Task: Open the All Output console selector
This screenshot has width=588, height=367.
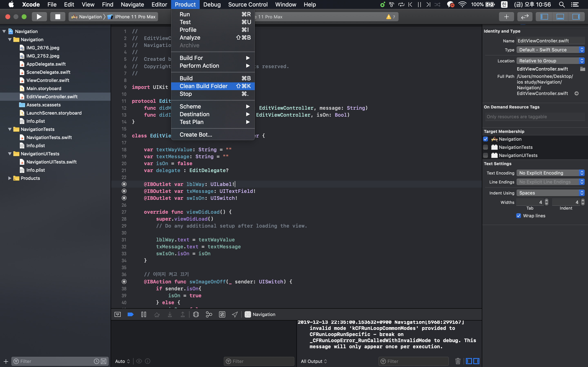Action: (x=314, y=361)
